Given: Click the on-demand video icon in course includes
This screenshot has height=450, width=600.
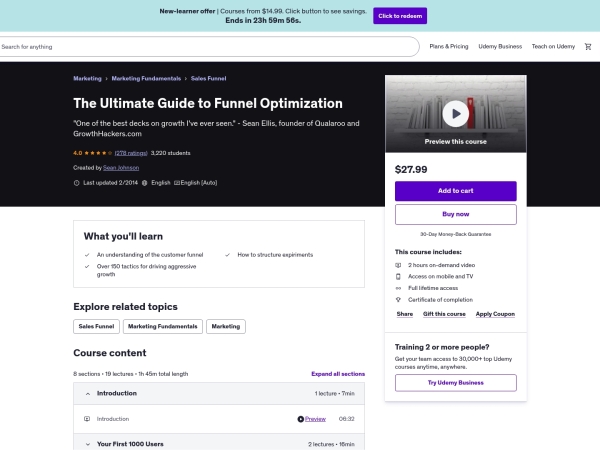Looking at the screenshot, I should [398, 265].
